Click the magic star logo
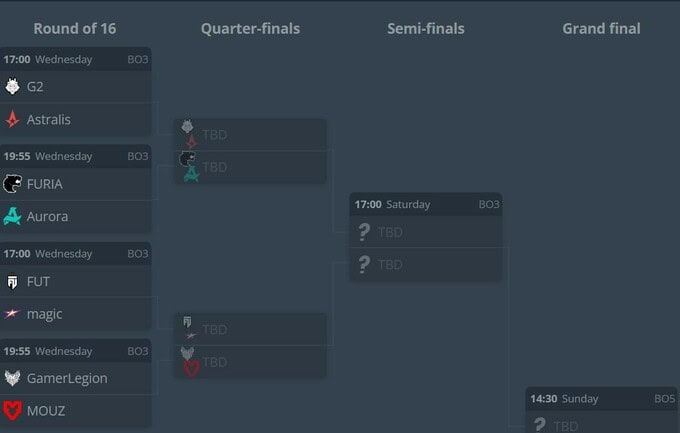 click(12, 313)
